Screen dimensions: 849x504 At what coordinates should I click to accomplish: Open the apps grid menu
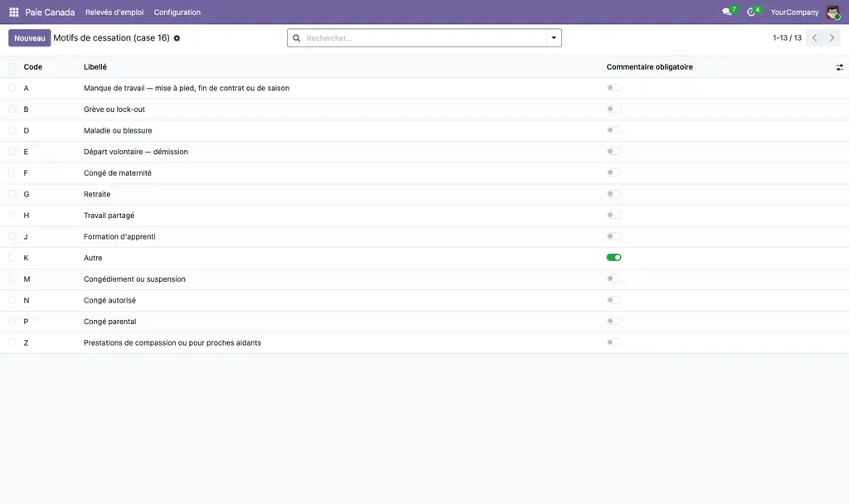point(14,12)
